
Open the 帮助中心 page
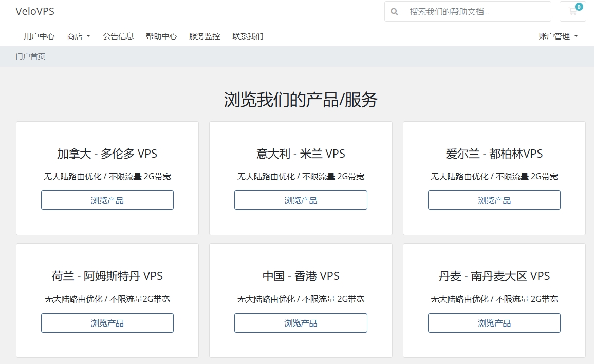point(161,36)
